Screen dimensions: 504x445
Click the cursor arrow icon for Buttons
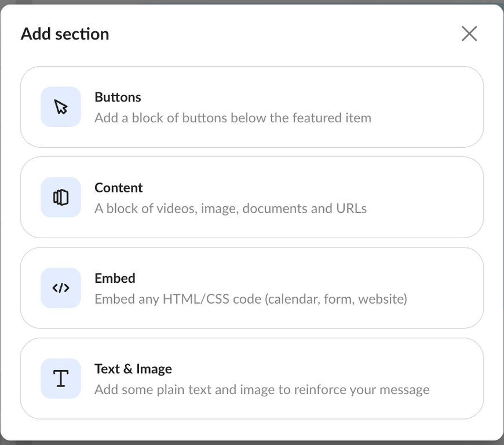(x=61, y=107)
